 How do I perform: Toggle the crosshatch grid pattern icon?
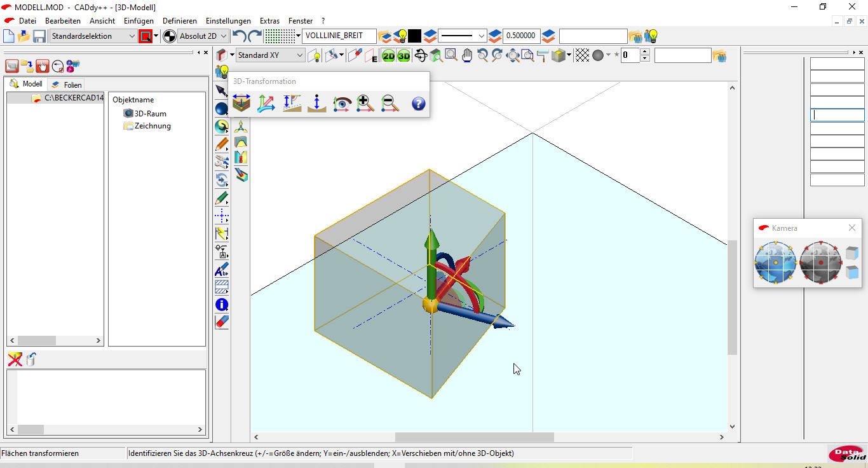coord(582,56)
